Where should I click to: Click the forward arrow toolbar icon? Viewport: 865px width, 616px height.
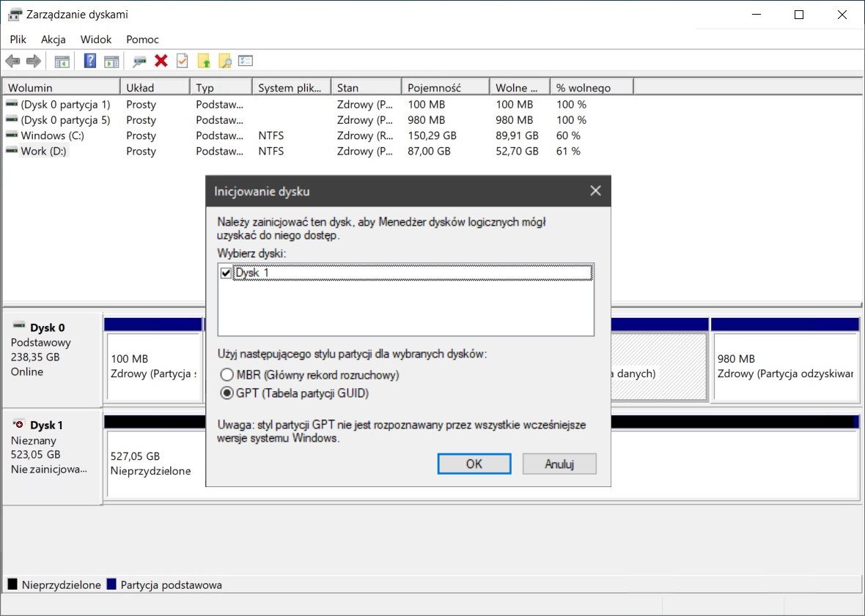tap(33, 62)
